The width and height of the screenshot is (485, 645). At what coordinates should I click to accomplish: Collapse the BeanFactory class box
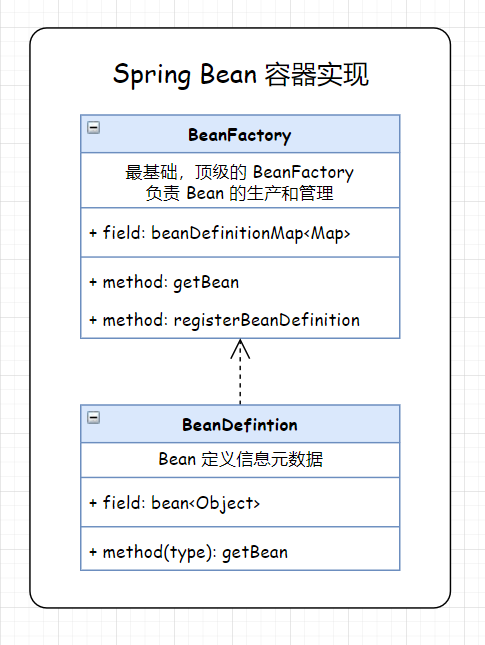point(93,128)
